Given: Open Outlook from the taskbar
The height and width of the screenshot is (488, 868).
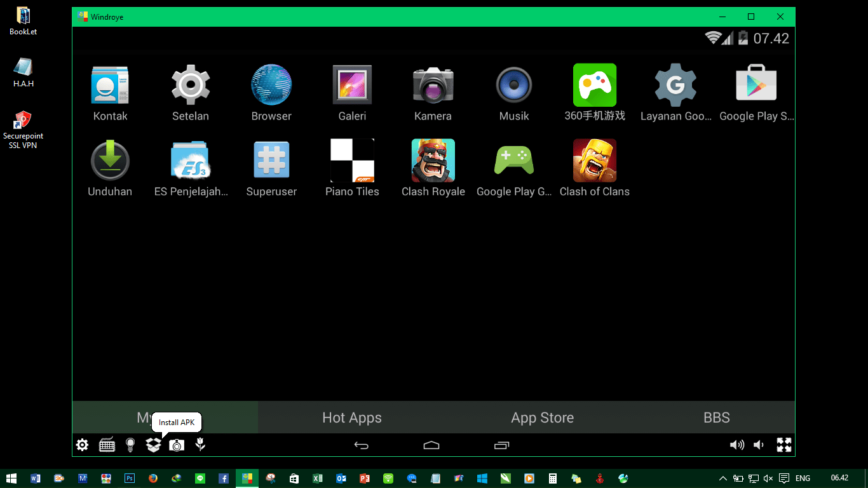Looking at the screenshot, I should tap(341, 478).
